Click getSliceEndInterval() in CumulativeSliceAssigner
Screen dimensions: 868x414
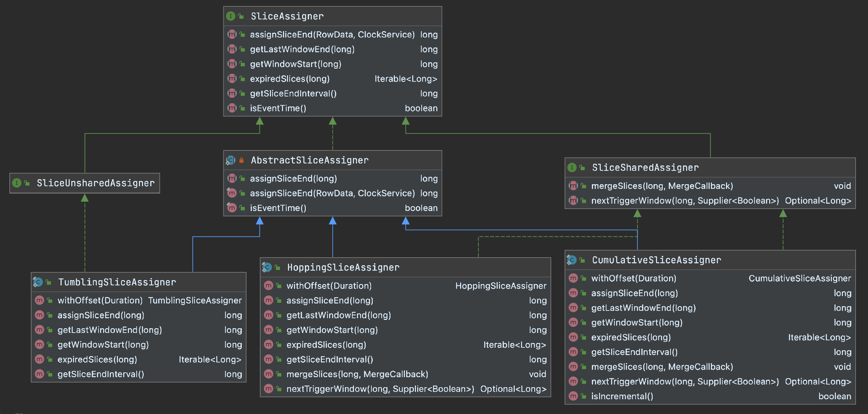[634, 352]
